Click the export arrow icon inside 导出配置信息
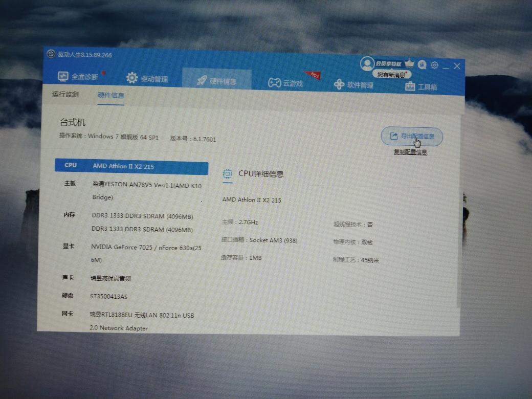The height and width of the screenshot is (399, 532). [393, 136]
